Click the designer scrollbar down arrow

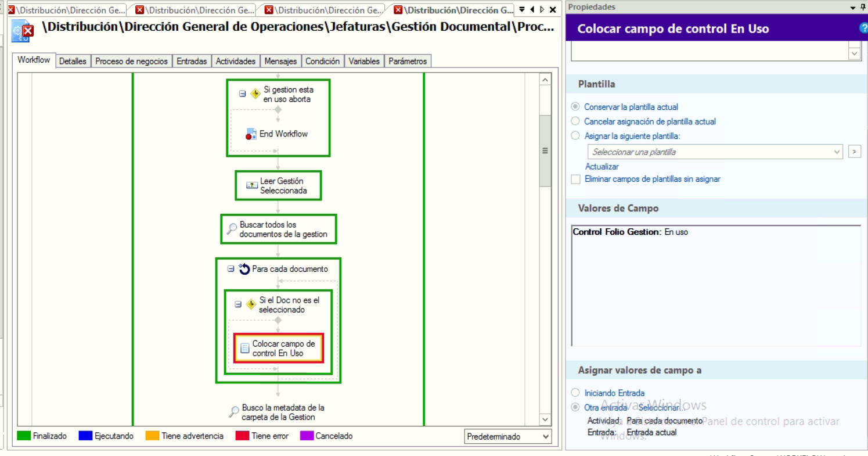tap(545, 419)
